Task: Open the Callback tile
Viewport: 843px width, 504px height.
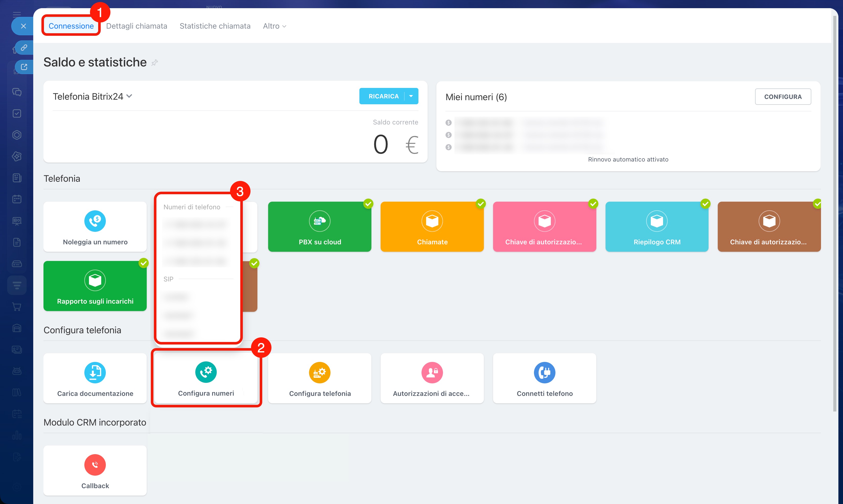Action: [x=95, y=470]
